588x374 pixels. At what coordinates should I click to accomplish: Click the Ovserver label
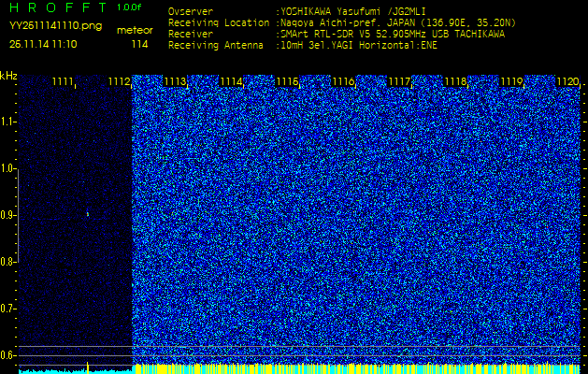[191, 11]
